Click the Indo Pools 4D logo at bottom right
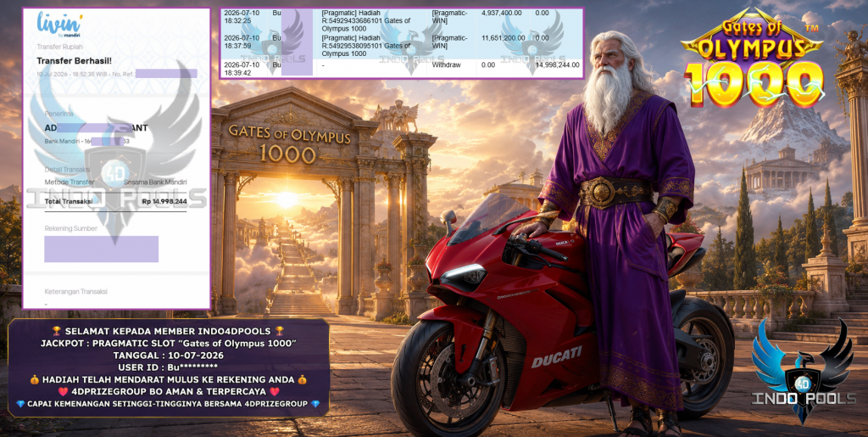 point(802,370)
